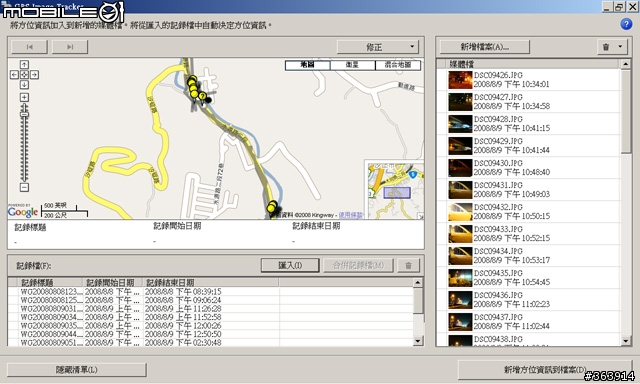The width and height of the screenshot is (640, 384).
Task: Delete log file with trash icon
Action: (x=408, y=266)
